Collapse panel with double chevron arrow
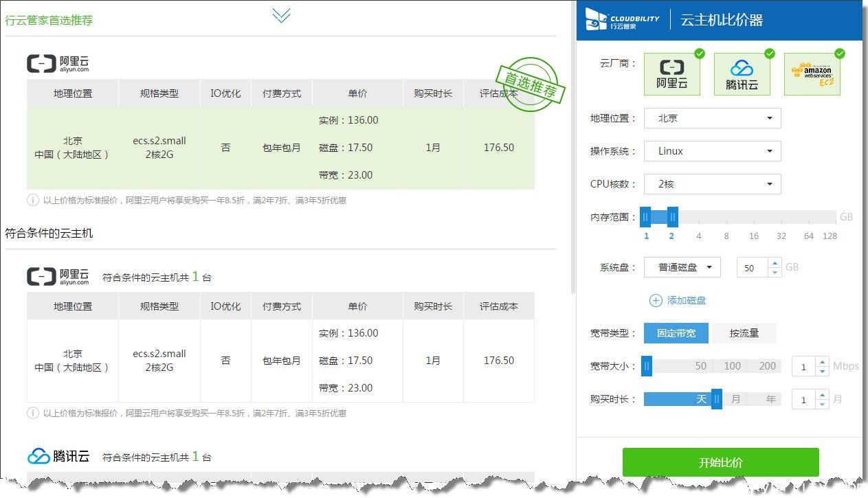The width and height of the screenshot is (868, 498). (281, 15)
